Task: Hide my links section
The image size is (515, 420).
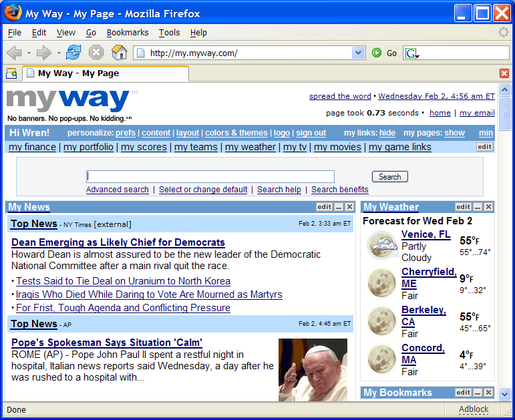Action: coord(387,133)
